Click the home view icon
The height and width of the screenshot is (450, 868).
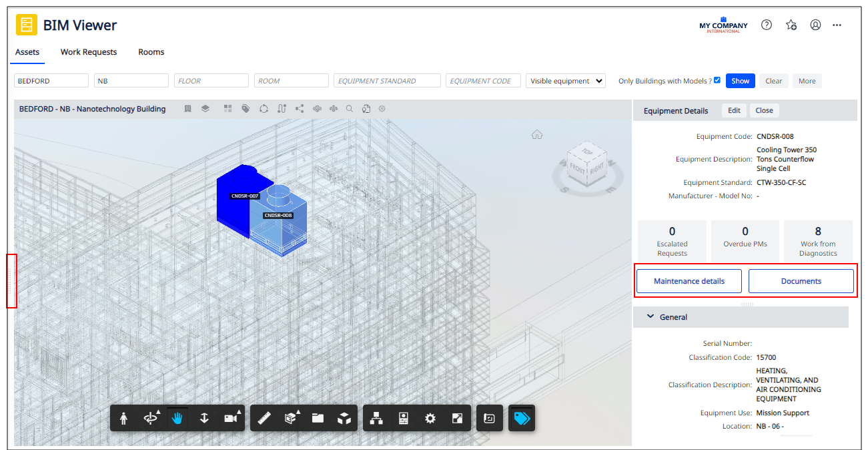coord(537,135)
